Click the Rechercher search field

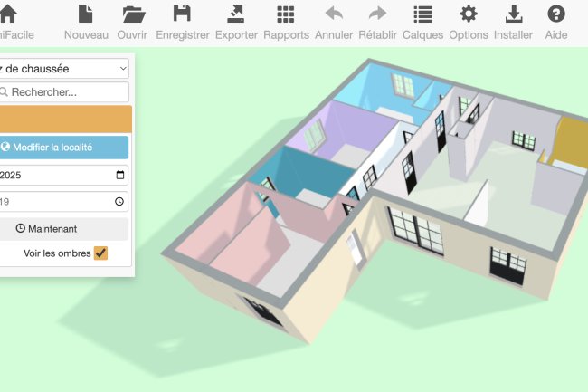pos(63,92)
